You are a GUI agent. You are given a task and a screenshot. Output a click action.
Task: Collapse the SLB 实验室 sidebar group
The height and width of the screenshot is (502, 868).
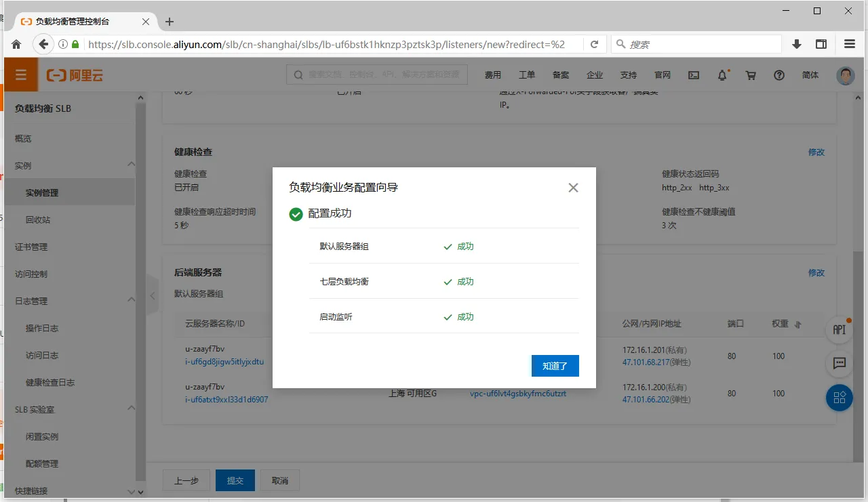[x=131, y=409]
